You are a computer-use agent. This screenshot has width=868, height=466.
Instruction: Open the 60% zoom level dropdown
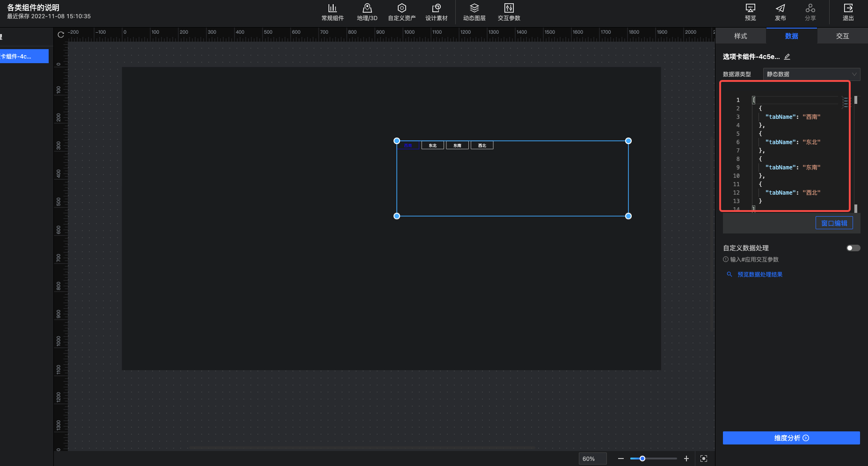click(592, 459)
